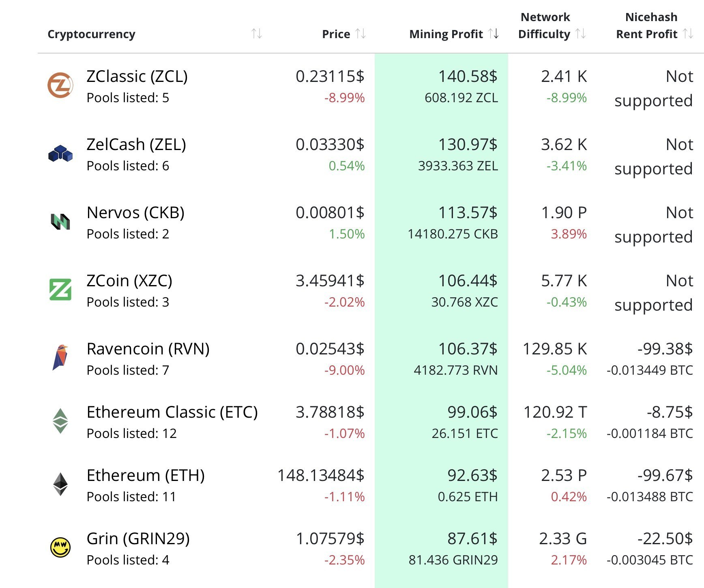Open the ZClassic (ZCL) coin link

(137, 76)
